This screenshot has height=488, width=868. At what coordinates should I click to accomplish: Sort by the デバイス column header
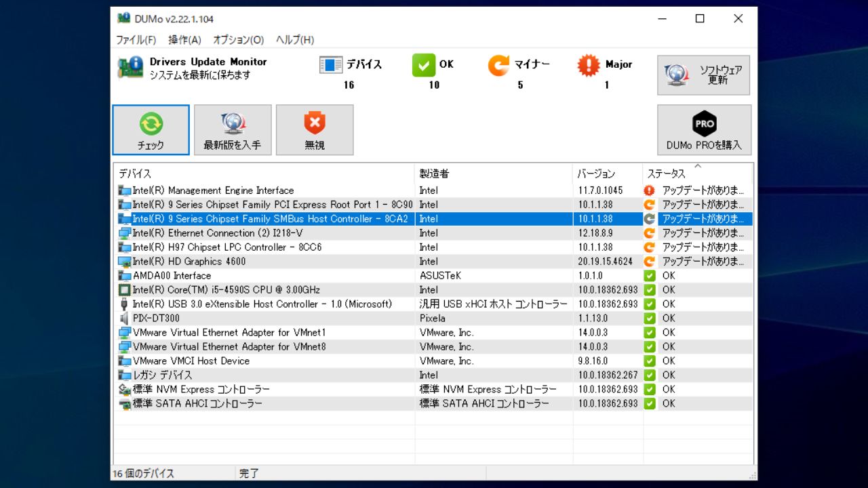click(264, 174)
